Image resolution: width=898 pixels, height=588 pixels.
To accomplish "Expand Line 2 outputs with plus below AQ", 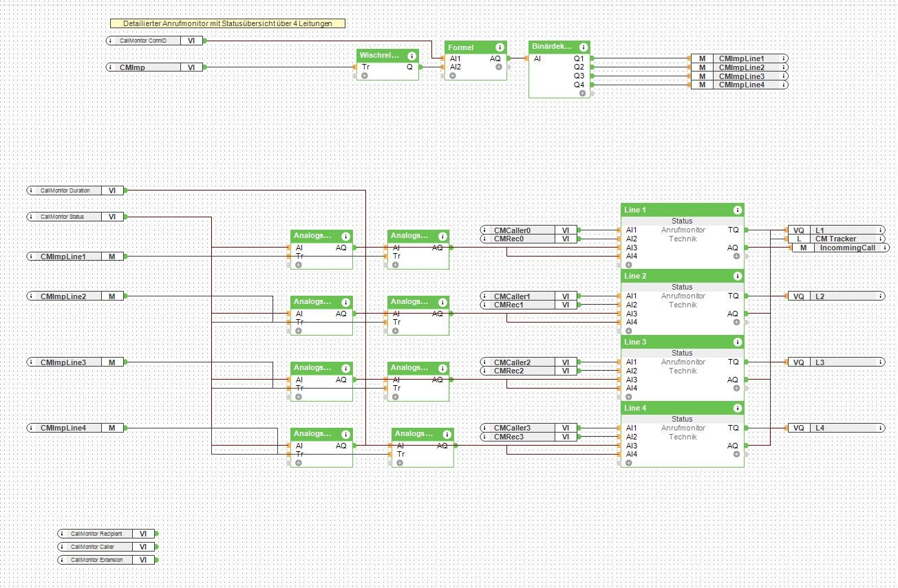I will 736,322.
